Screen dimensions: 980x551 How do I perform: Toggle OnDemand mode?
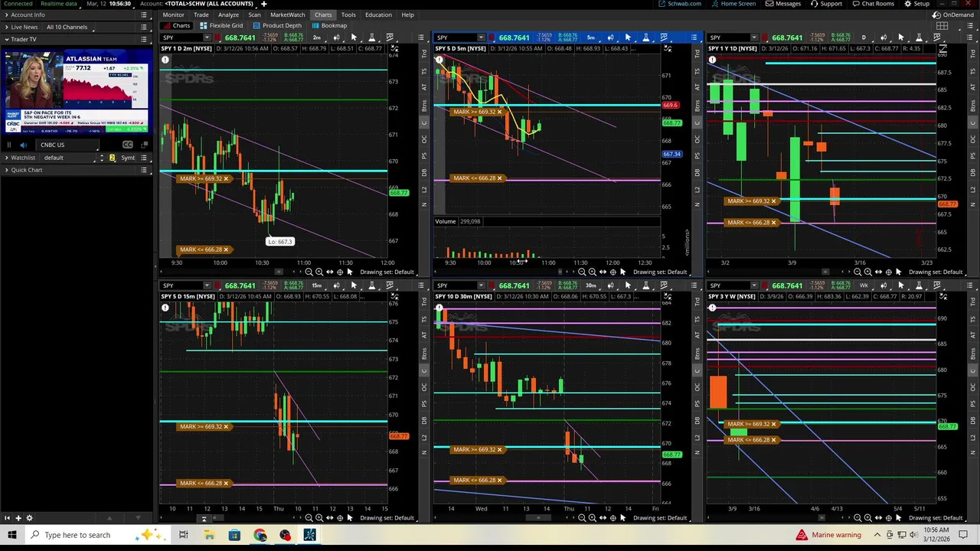coord(954,15)
